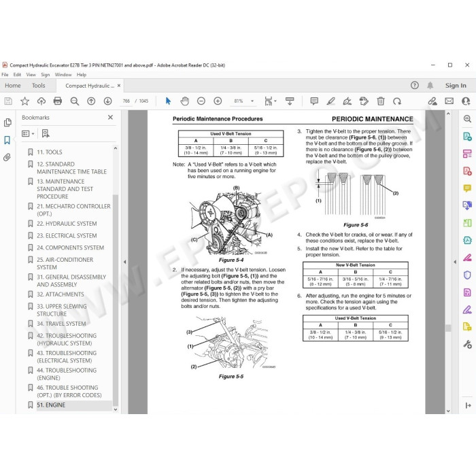The width and height of the screenshot is (476, 476).
Task: Send file by email envelope icon
Action: click(449, 101)
